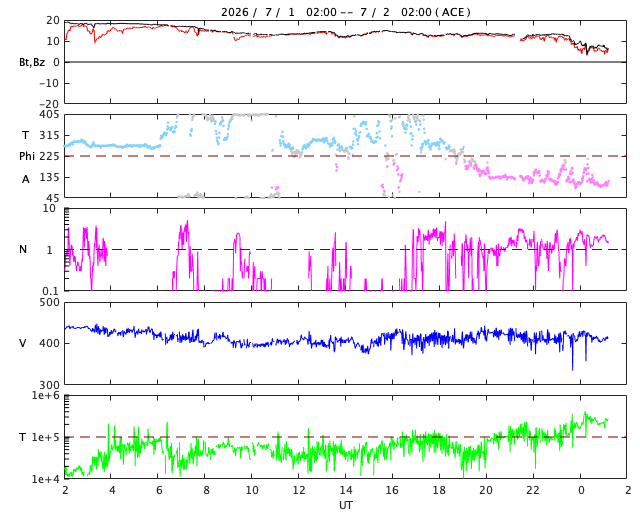Click UT axis tick label 14

point(346,490)
